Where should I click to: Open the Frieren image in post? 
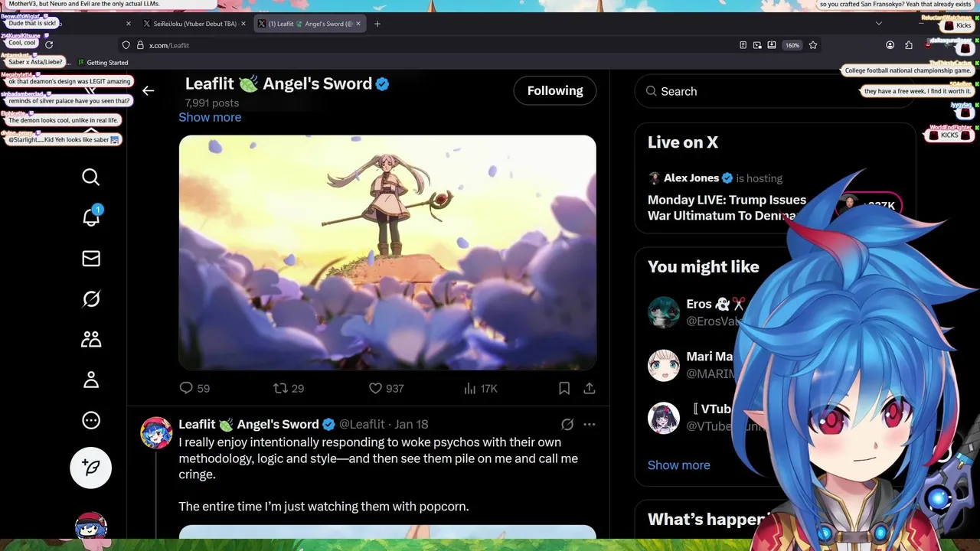click(x=387, y=253)
